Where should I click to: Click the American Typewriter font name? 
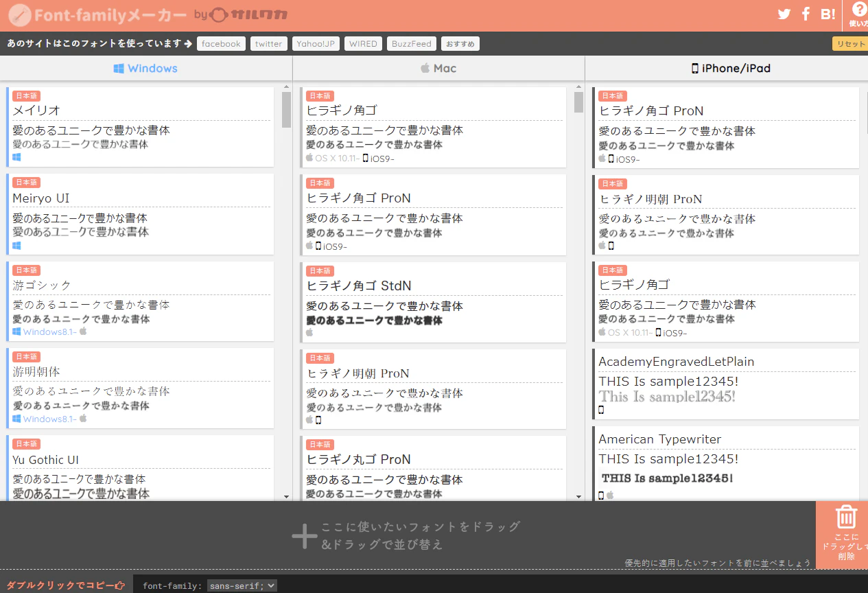coord(660,439)
